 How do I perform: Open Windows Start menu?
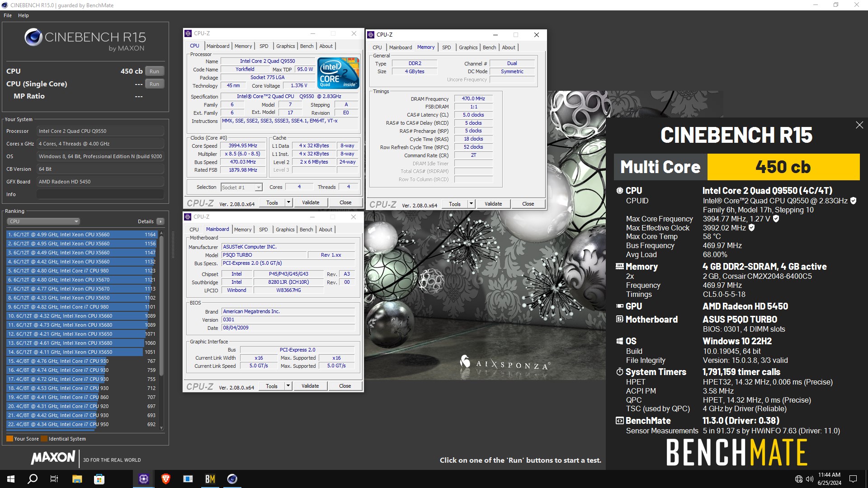[11, 479]
